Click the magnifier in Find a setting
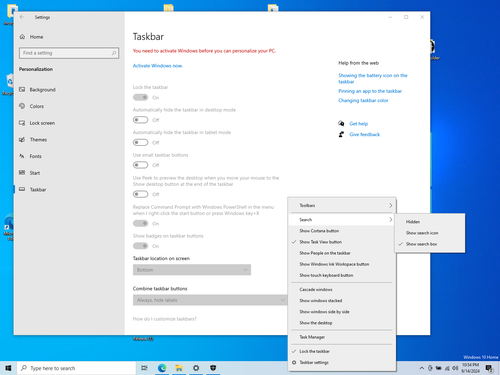 pyautogui.click(x=114, y=53)
